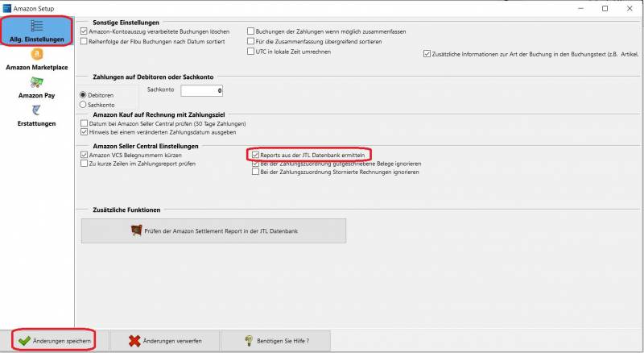Select the Debitoren radio button
This screenshot has height=353, width=644.
tap(83, 94)
